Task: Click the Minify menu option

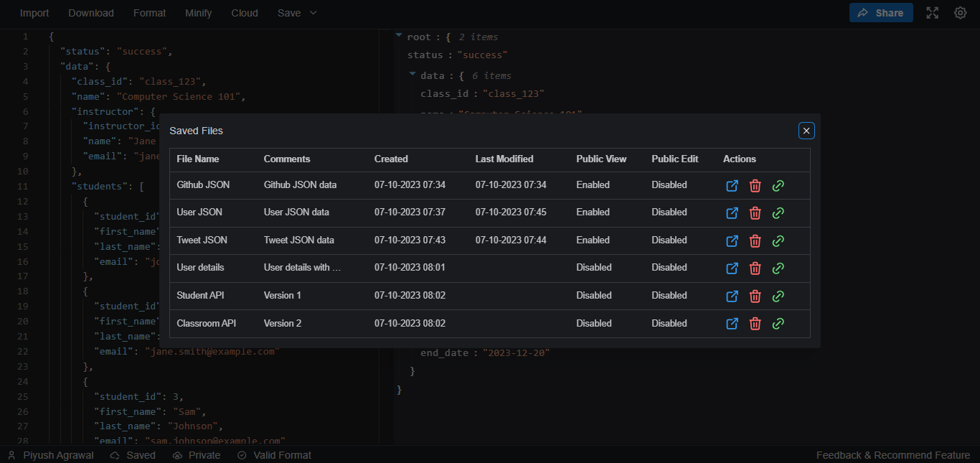Action: 198,13
